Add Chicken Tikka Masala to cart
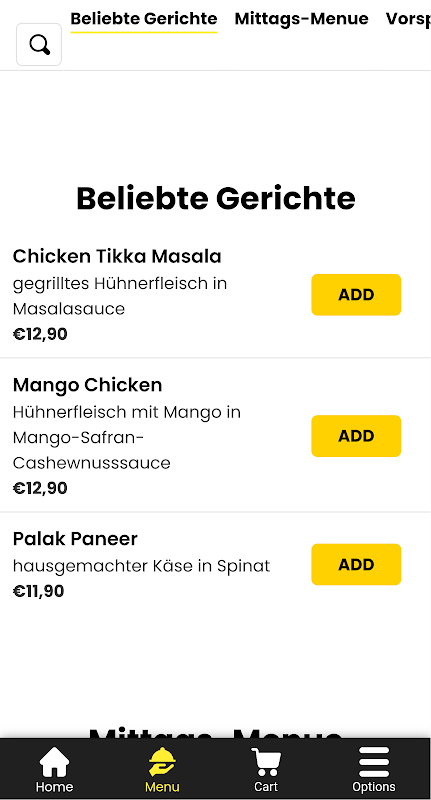The image size is (431, 800). click(356, 294)
